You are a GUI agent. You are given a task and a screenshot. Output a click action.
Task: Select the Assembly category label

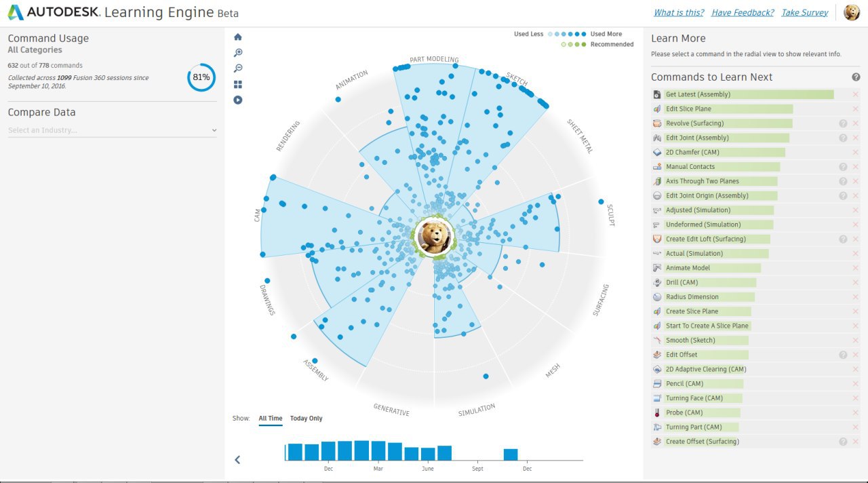pyautogui.click(x=315, y=370)
